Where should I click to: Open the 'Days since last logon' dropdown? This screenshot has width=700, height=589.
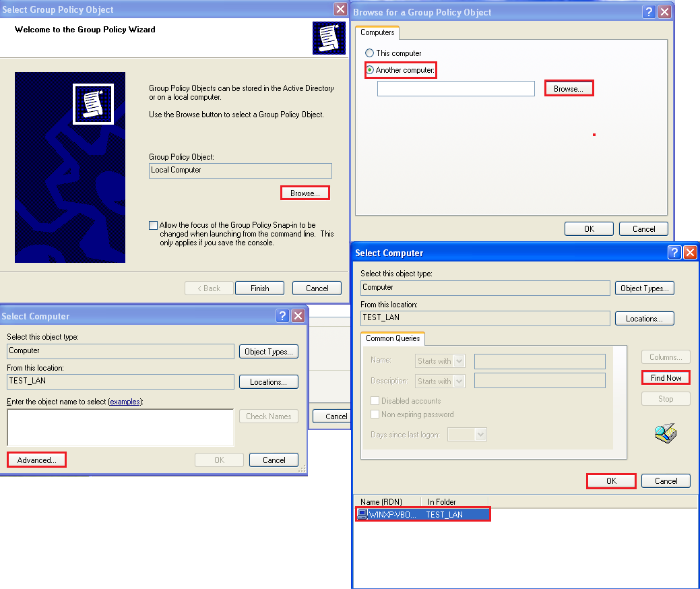(467, 435)
